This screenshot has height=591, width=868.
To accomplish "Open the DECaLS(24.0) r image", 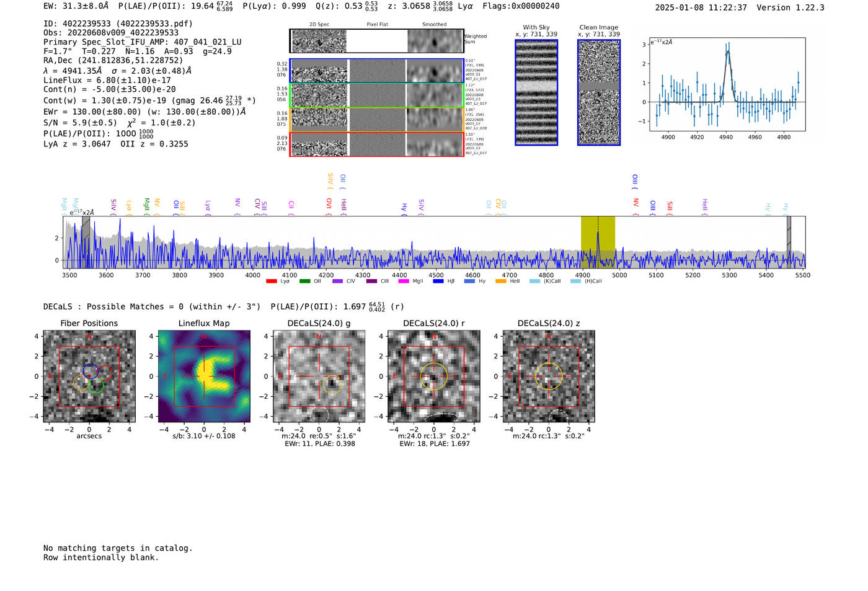I will 434,376.
